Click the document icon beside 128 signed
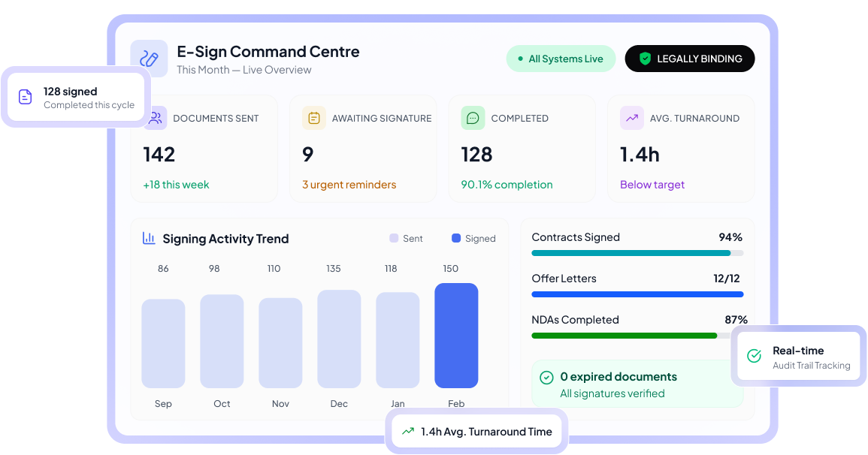Viewport: 868px width, 455px height. [26, 97]
